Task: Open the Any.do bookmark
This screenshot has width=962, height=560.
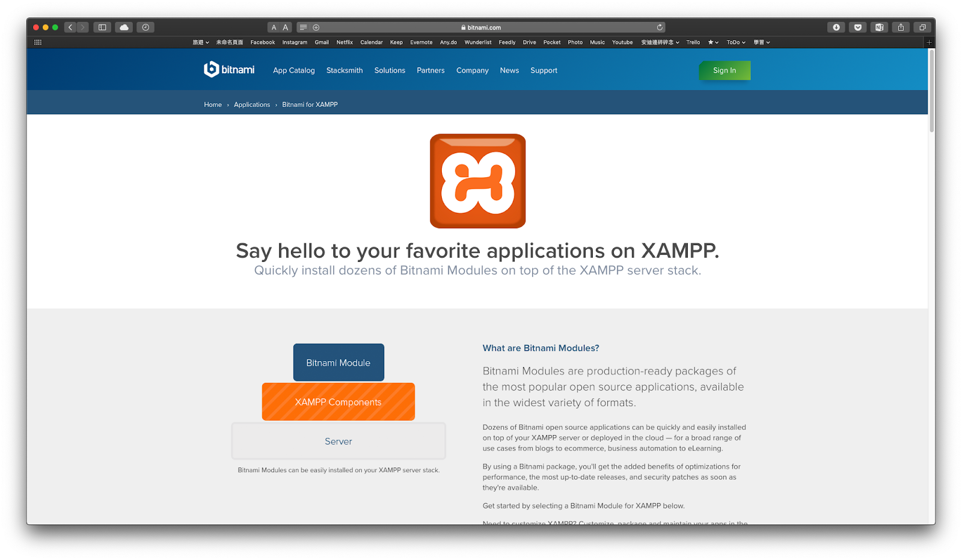Action: pyautogui.click(x=449, y=42)
